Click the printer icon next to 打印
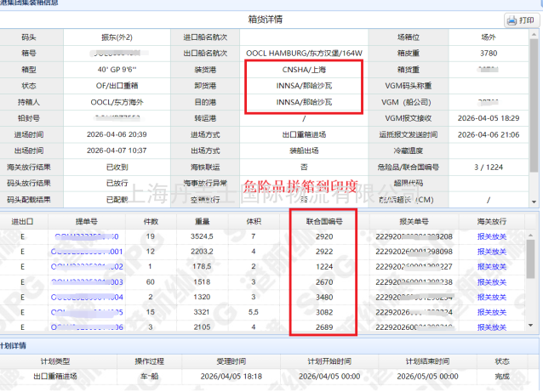Image resolution: width=543 pixels, height=392 pixels. click(512, 20)
